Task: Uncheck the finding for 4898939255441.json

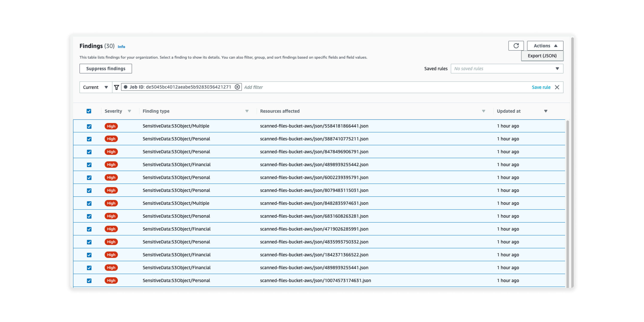Action: tap(89, 268)
